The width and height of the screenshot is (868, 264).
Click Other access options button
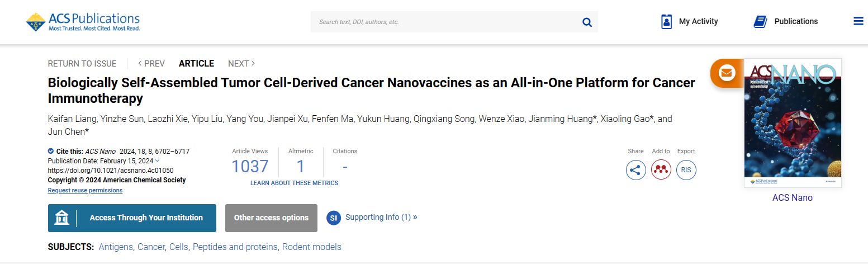[271, 218]
